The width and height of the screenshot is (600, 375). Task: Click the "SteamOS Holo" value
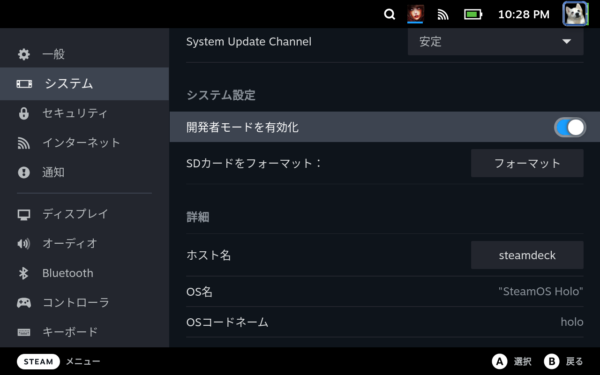click(x=541, y=292)
